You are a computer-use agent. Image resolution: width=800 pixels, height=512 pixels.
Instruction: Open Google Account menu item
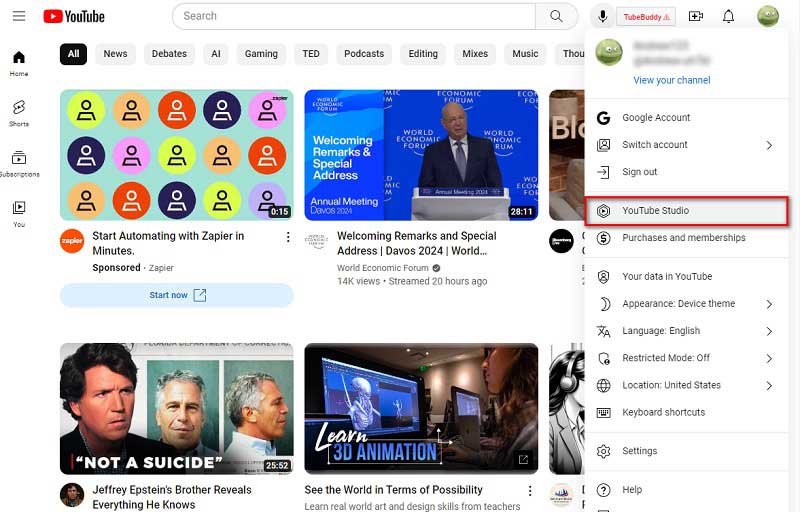(686, 118)
